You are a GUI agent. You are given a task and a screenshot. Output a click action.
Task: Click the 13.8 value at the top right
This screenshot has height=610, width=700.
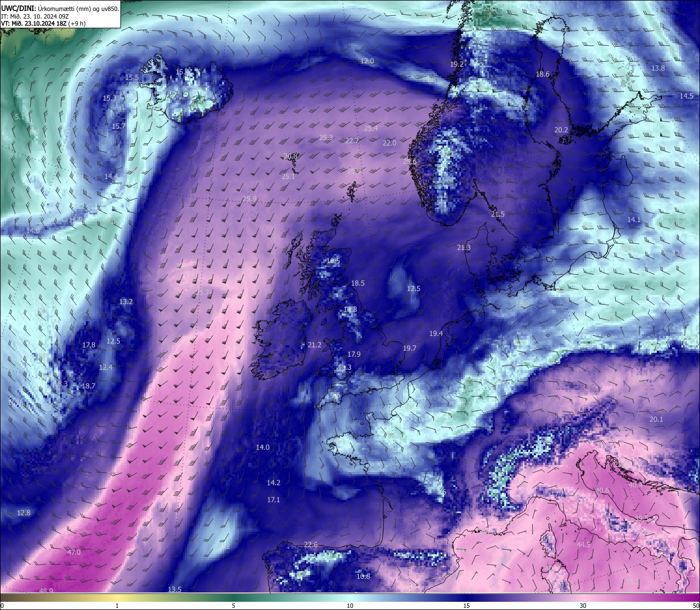(658, 68)
